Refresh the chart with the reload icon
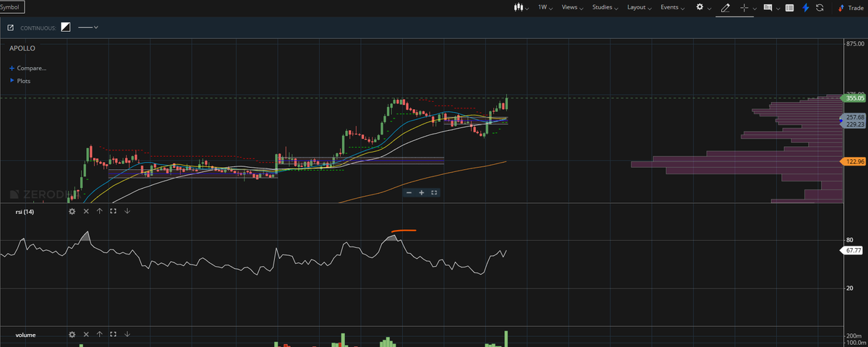The width and height of the screenshot is (868, 347). tap(820, 7)
